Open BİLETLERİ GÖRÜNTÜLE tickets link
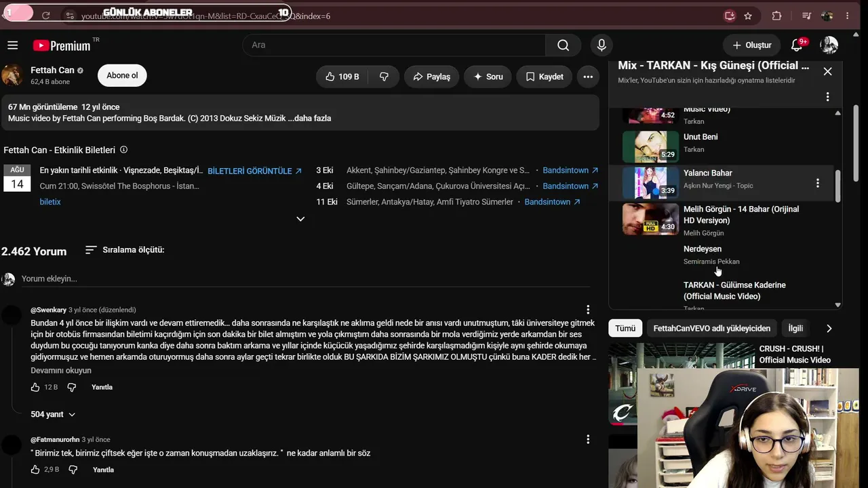This screenshot has height=488, width=868. coord(255,171)
